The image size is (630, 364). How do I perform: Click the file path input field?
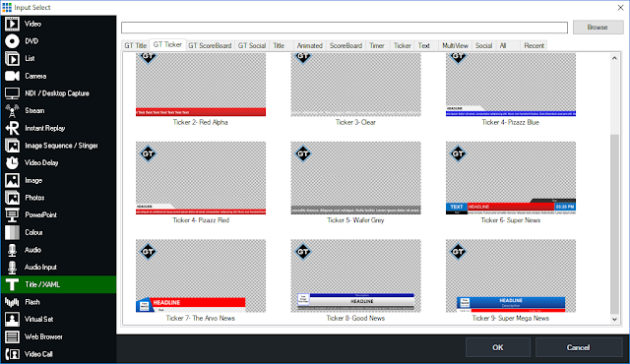click(x=345, y=28)
